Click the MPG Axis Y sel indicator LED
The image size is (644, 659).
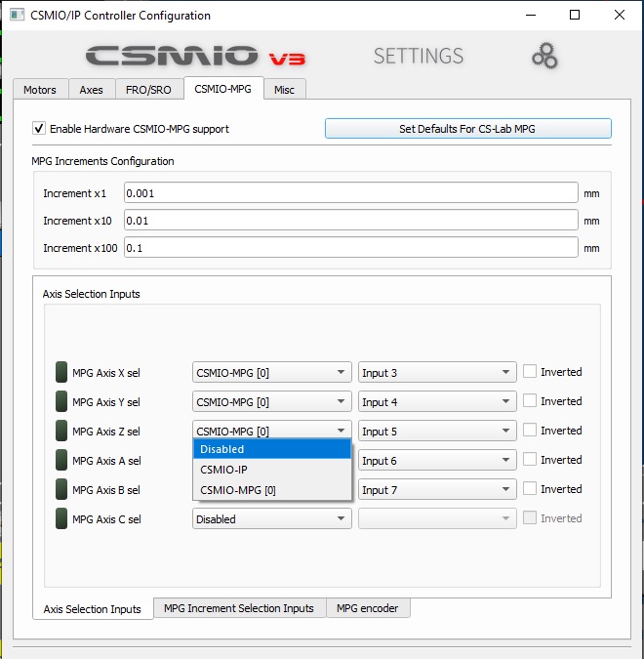[60, 401]
